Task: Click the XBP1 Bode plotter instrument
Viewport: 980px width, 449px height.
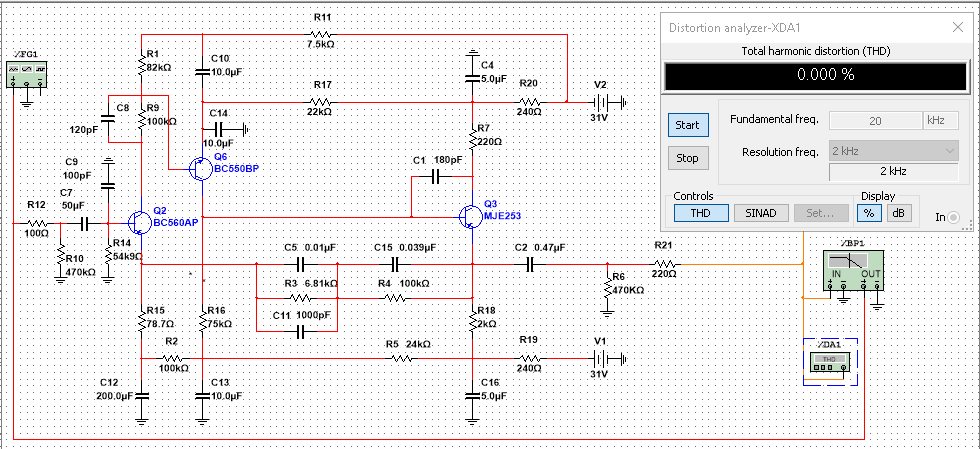Action: 851,272
